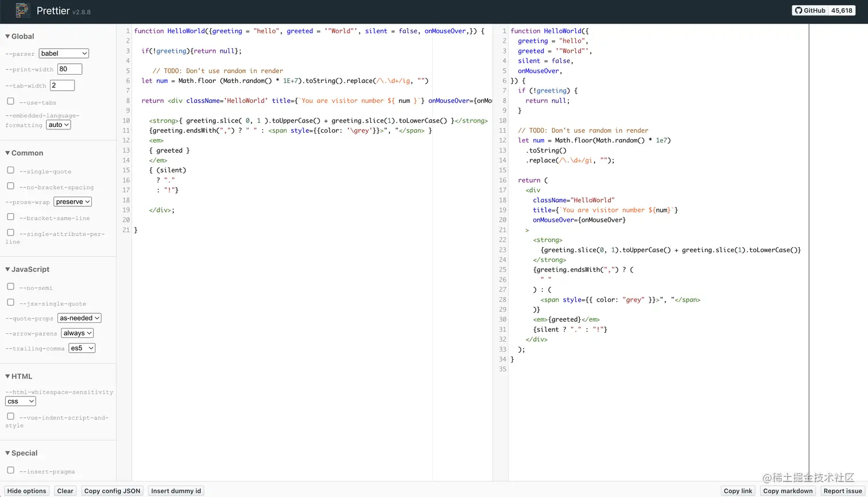Open the --parser dropdown set to babel
The width and height of the screenshot is (868, 497).
64,53
